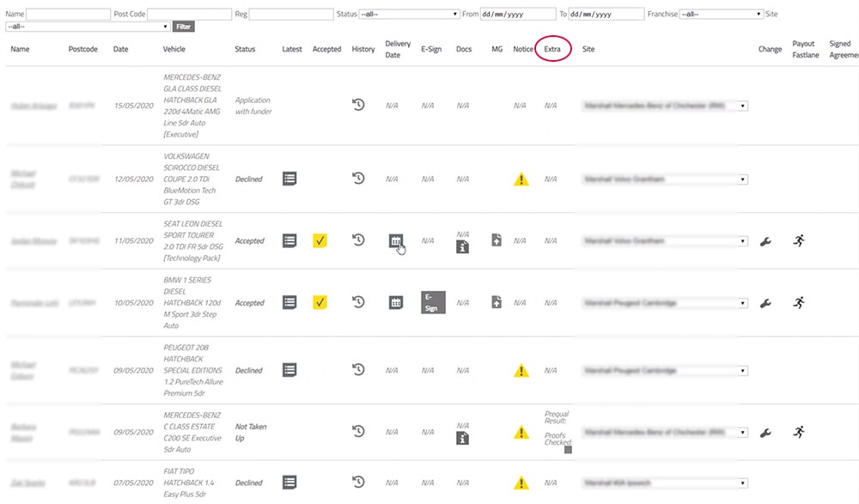Viewport: 859px width, 504px height.
Task: Click the Filter button
Action: pyautogui.click(x=184, y=27)
